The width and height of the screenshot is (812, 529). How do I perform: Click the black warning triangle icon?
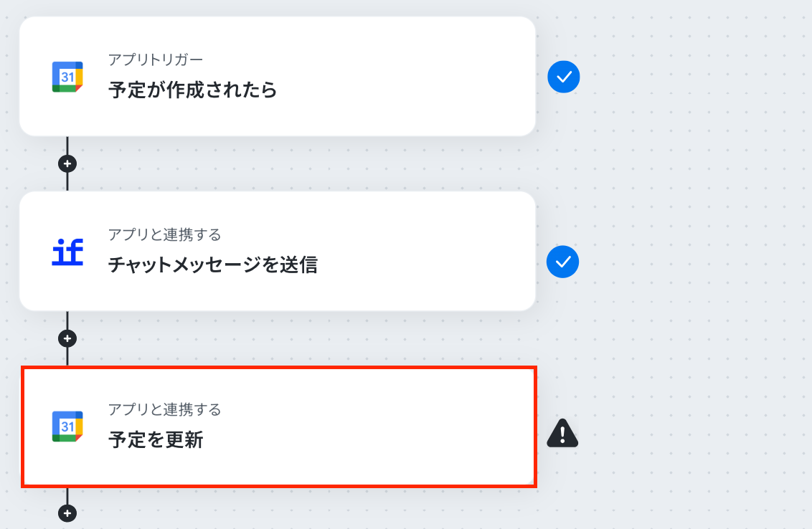tap(562, 433)
